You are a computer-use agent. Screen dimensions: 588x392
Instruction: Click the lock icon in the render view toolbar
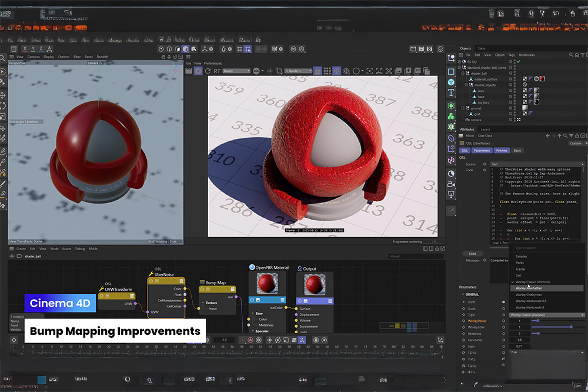(x=318, y=71)
